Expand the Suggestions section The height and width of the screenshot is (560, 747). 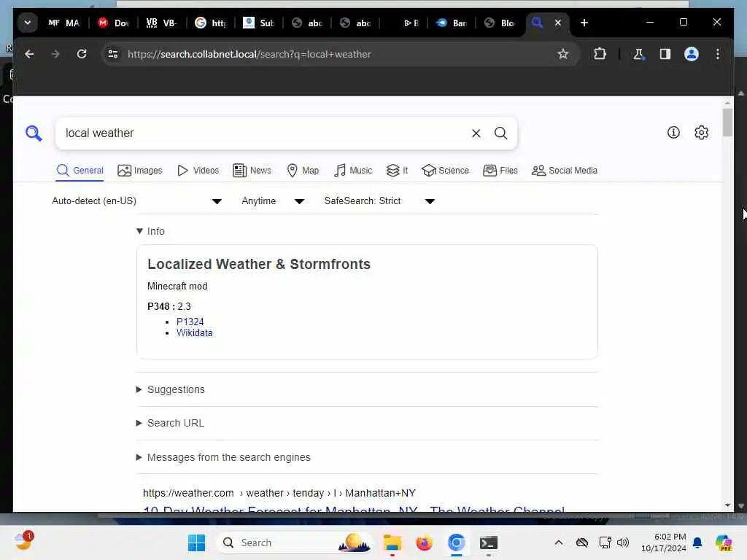point(171,389)
